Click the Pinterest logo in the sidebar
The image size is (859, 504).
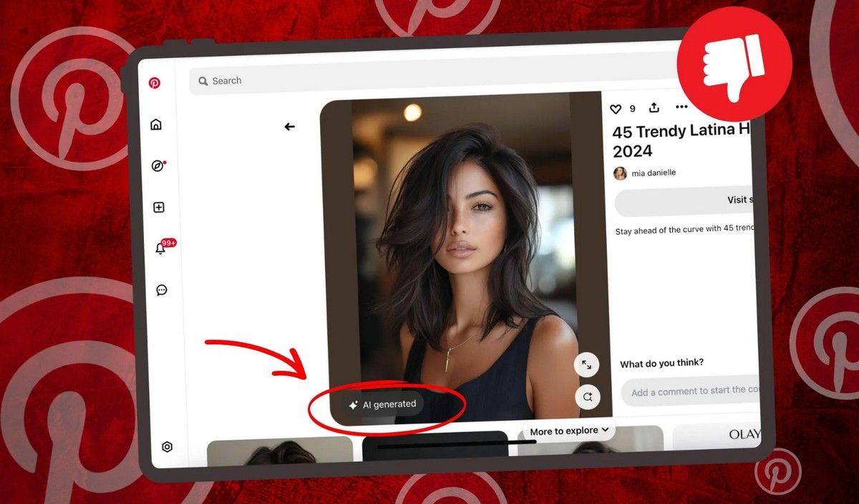click(x=154, y=82)
